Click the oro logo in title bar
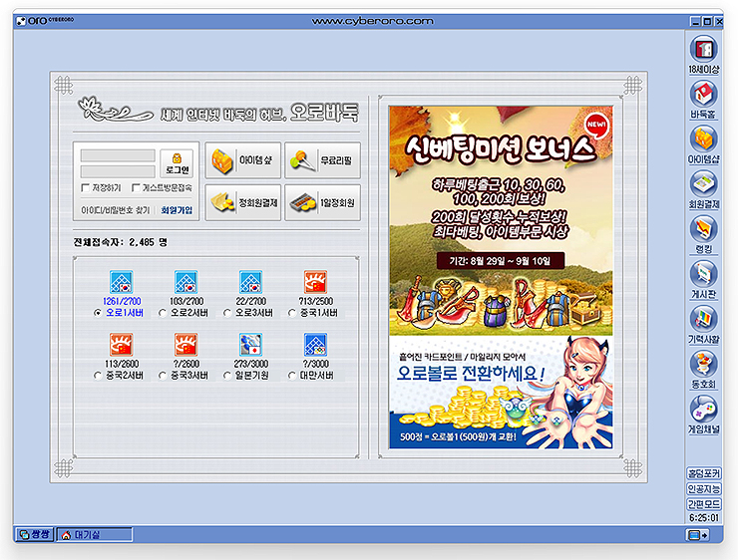738x560 pixels. (45, 21)
